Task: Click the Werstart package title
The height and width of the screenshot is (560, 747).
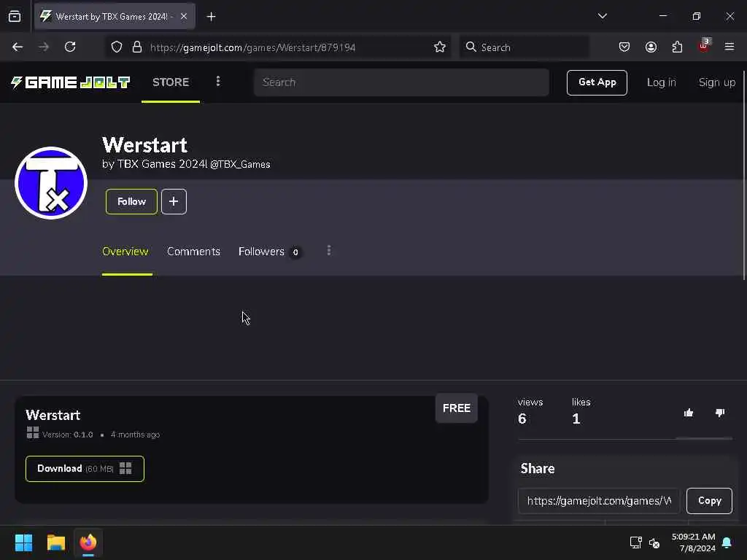Action: (53, 415)
